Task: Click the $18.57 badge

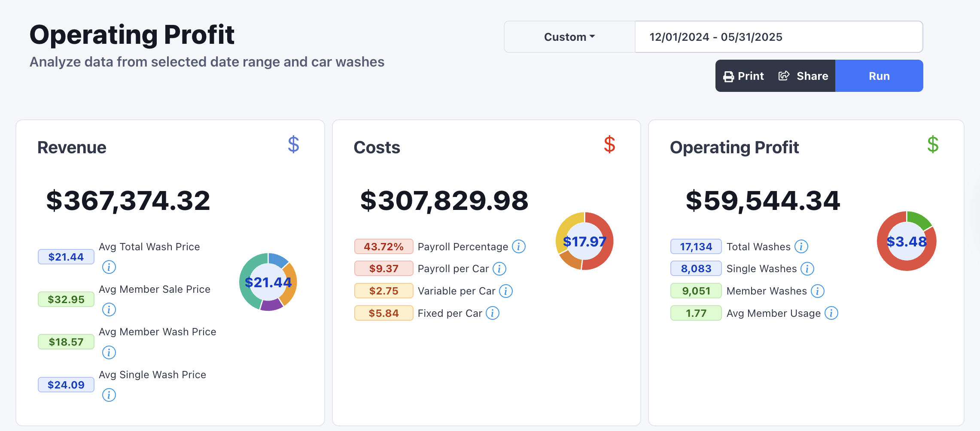Action: tap(66, 342)
